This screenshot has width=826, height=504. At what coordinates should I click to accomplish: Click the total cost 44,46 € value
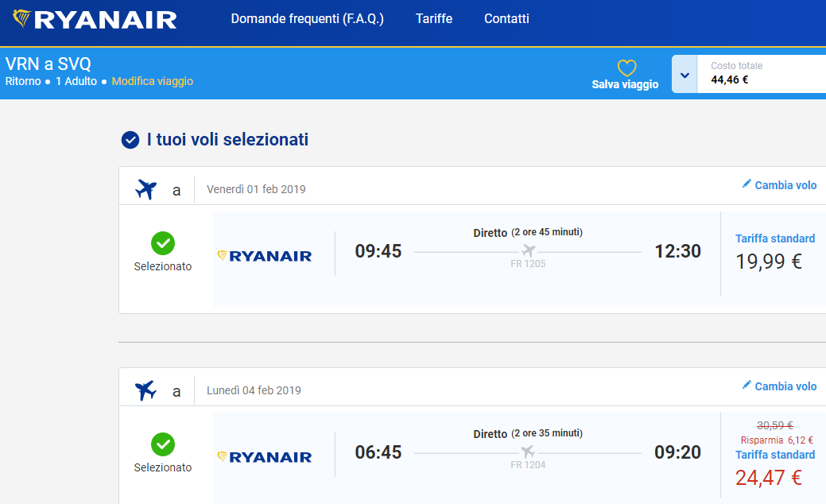coord(729,80)
